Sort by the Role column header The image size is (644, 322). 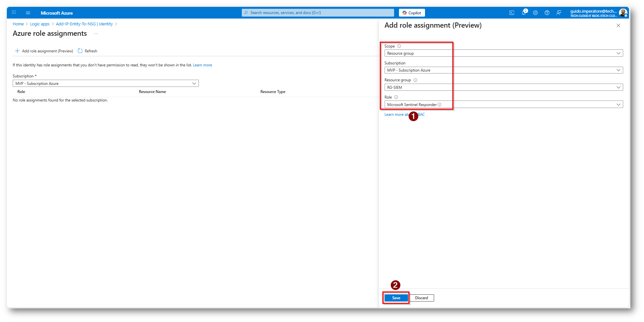[21, 92]
